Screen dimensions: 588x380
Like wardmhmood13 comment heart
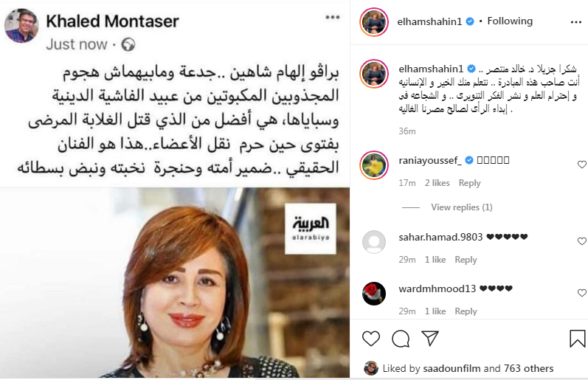(581, 293)
